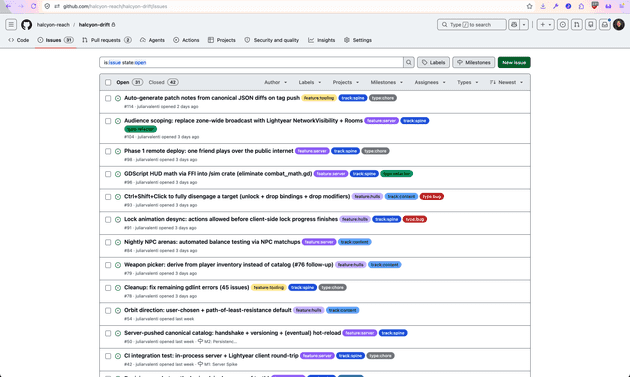Open the Copilot dropdown arrow in header
Image resolution: width=630 pixels, height=377 pixels.
click(x=524, y=25)
